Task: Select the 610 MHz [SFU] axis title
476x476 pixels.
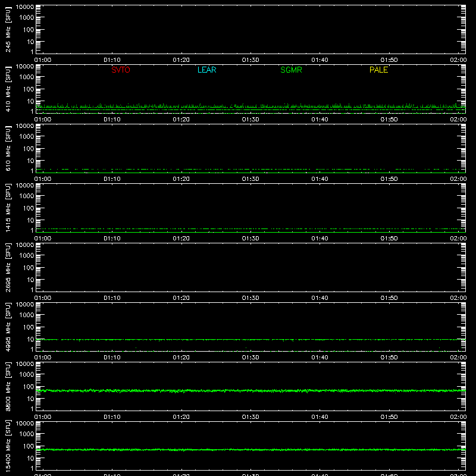Action: [8, 149]
